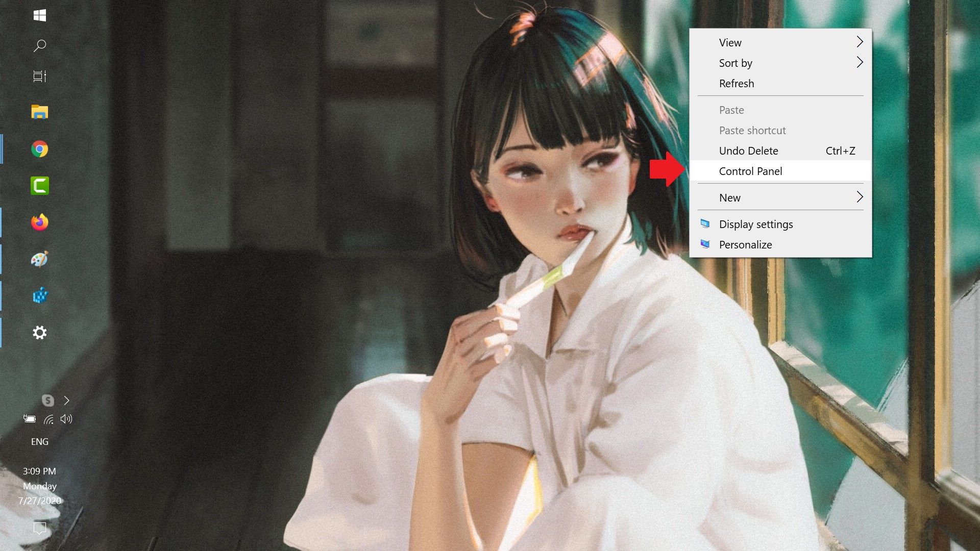Open Task View
Image resolution: width=980 pixels, height=551 pixels.
tap(40, 77)
